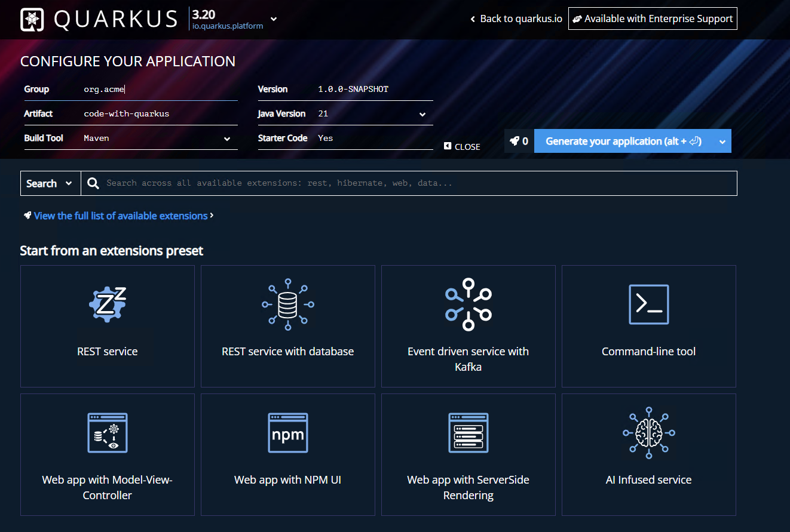Click the Start from an extensions preset heading

point(112,251)
